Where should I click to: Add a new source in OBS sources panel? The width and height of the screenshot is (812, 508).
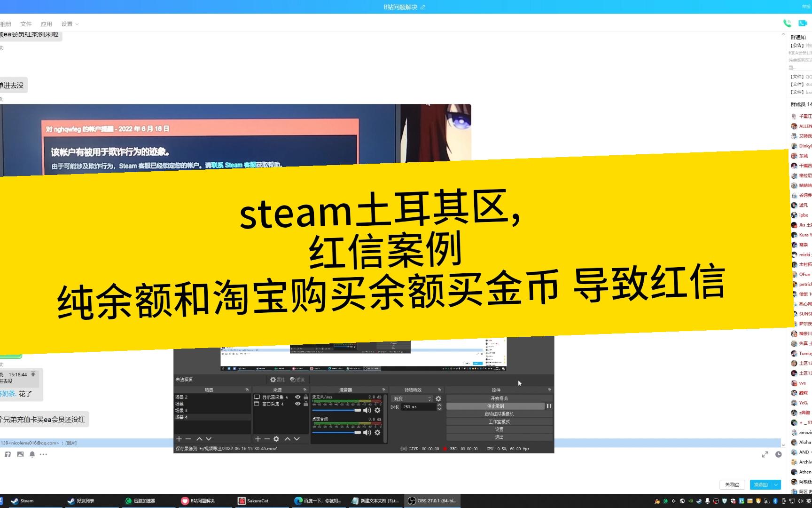point(258,439)
